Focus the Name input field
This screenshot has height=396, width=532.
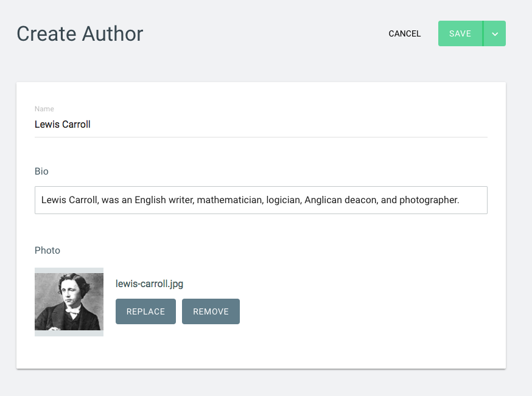pos(261,125)
